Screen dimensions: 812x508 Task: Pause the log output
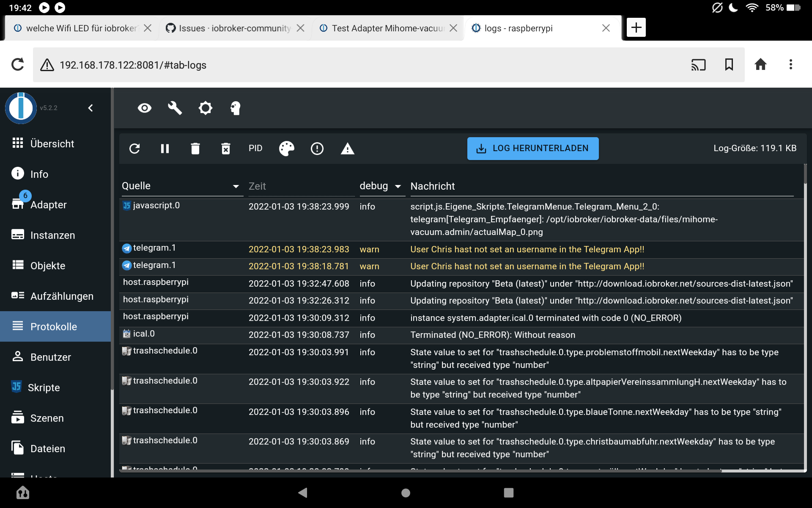pyautogui.click(x=165, y=149)
